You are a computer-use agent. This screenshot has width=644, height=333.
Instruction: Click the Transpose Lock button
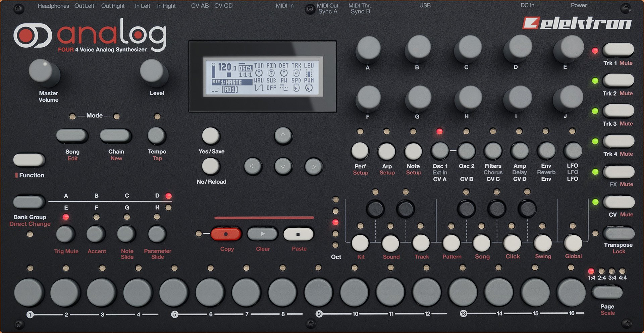tap(619, 233)
